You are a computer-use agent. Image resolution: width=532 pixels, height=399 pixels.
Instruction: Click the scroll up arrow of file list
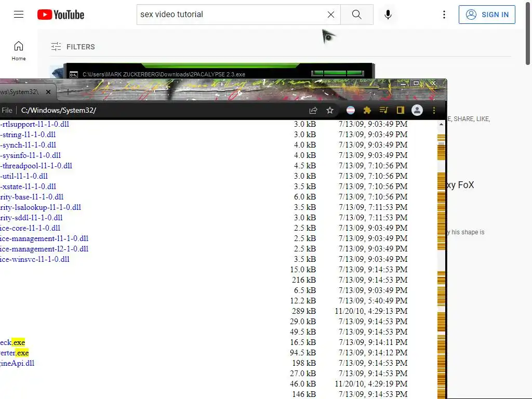pyautogui.click(x=441, y=125)
